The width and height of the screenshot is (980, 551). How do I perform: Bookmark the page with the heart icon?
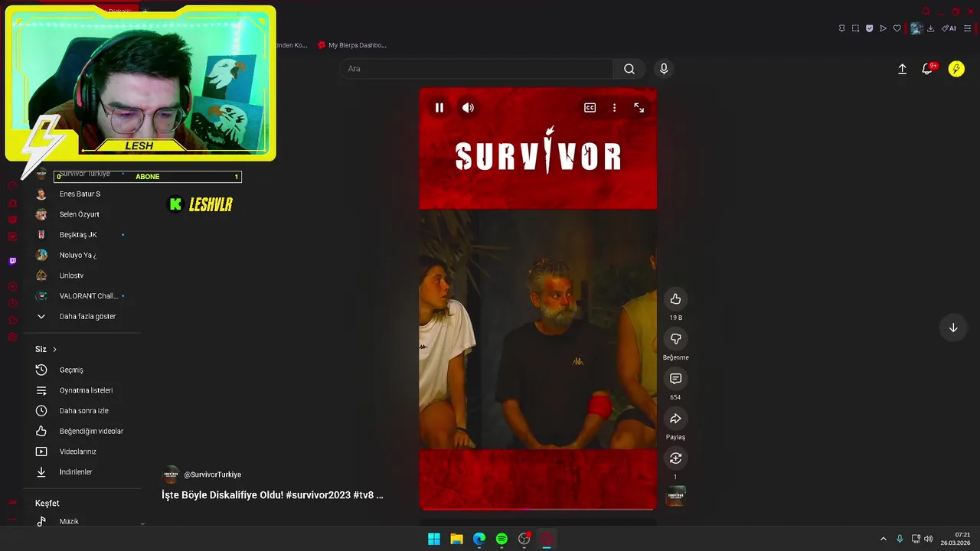897,28
